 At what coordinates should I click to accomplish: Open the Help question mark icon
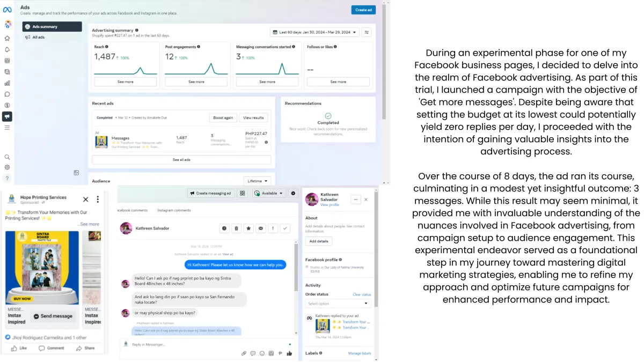(x=7, y=178)
